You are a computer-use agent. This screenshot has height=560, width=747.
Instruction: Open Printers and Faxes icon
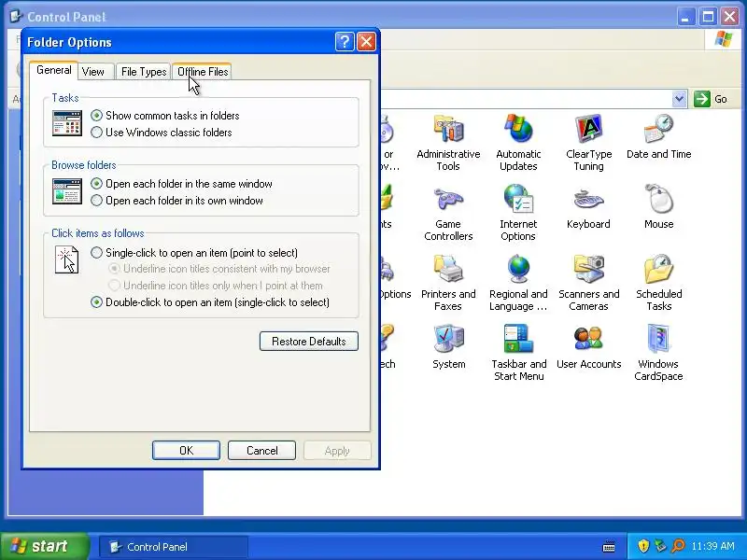coord(448,269)
